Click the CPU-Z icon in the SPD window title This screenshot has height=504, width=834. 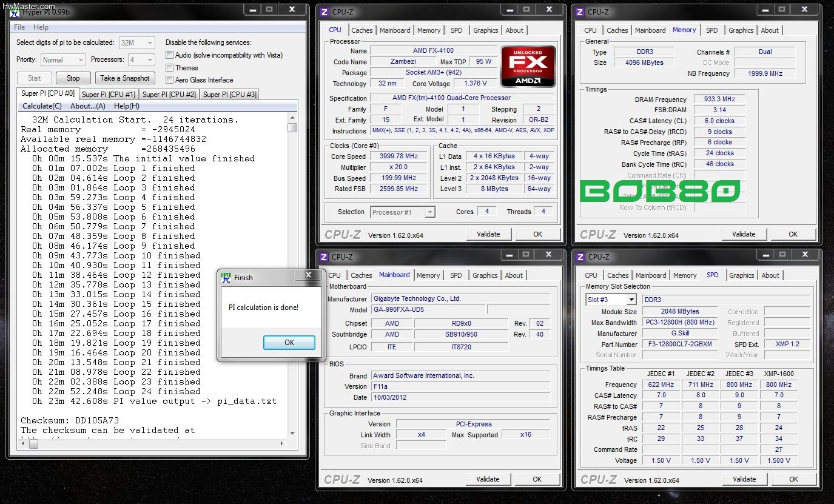[580, 257]
